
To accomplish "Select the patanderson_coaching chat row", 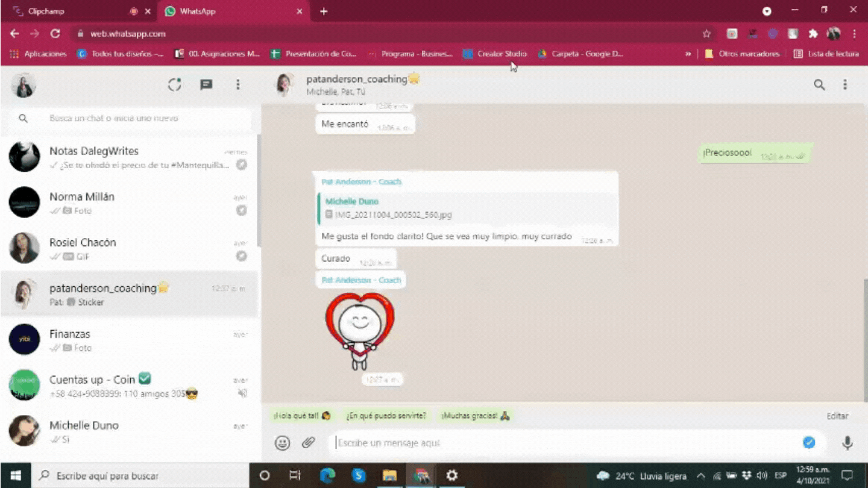I will [x=130, y=295].
